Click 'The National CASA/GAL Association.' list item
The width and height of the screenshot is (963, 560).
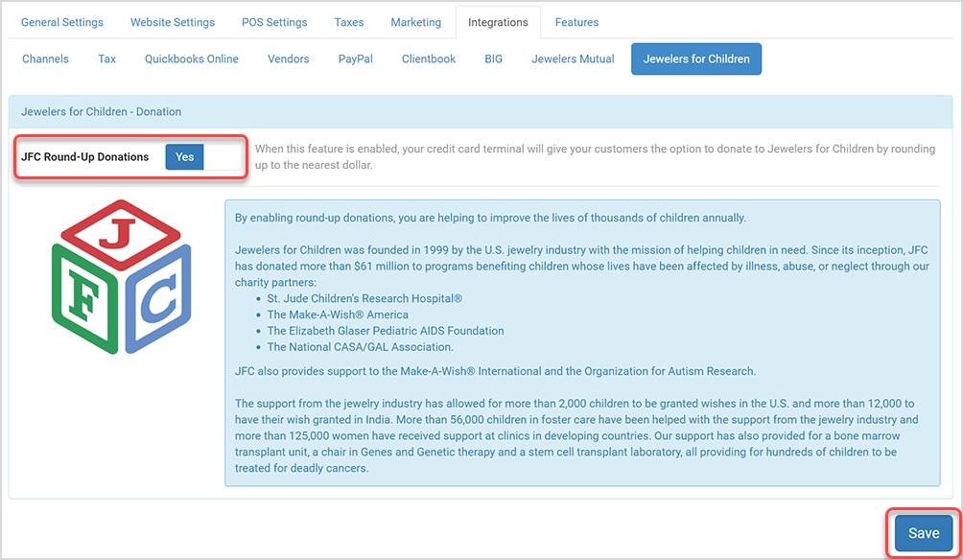[x=361, y=347]
